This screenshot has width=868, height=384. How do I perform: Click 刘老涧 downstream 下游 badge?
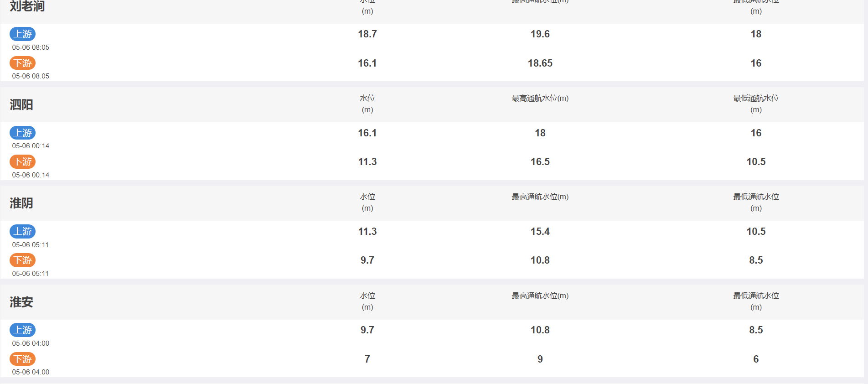(22, 63)
